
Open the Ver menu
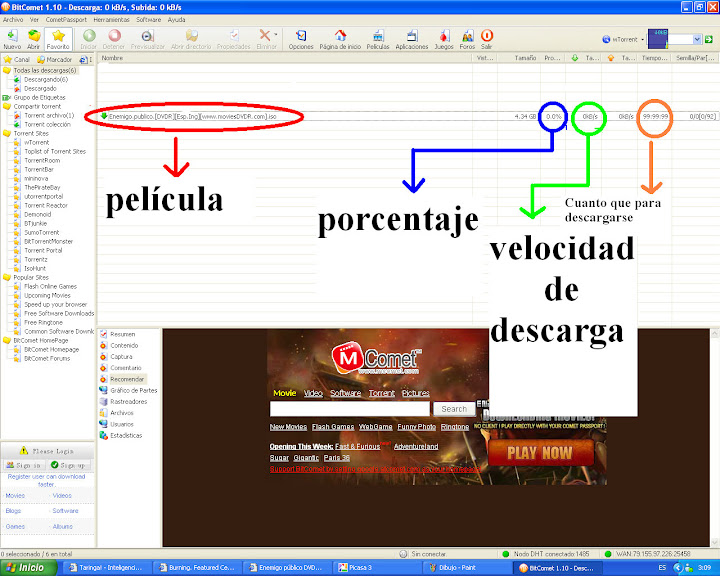34,20
